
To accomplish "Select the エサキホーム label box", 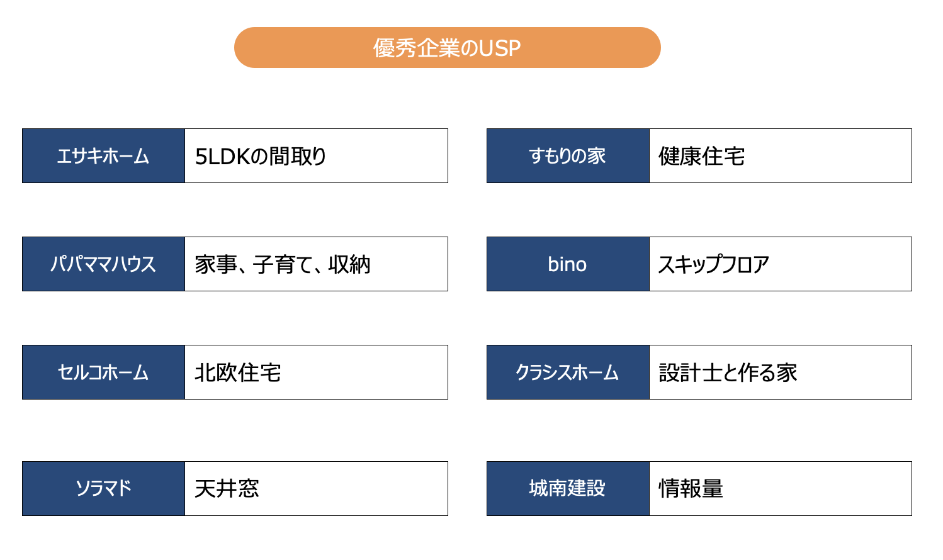I will [103, 156].
